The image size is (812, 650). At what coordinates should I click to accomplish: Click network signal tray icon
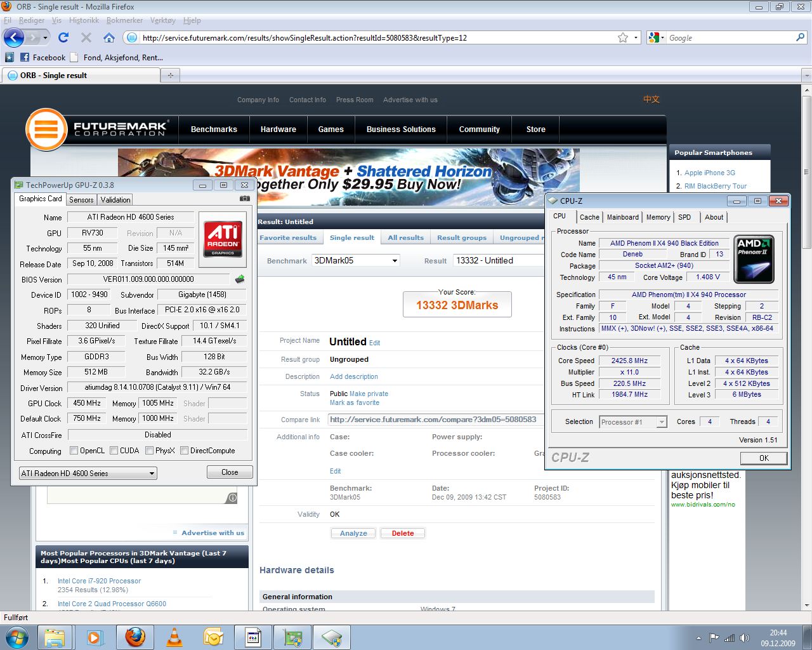[x=730, y=637]
